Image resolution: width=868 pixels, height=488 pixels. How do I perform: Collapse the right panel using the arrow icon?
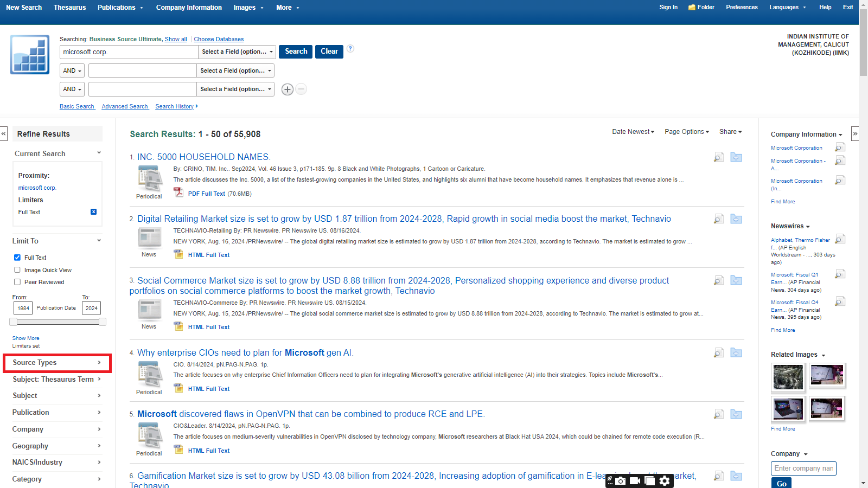tap(855, 133)
